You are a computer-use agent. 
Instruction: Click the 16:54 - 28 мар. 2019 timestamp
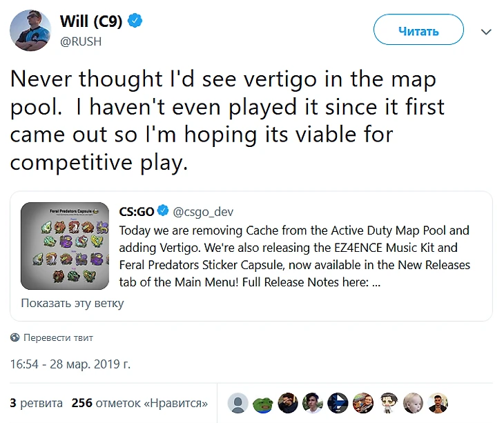point(70,364)
